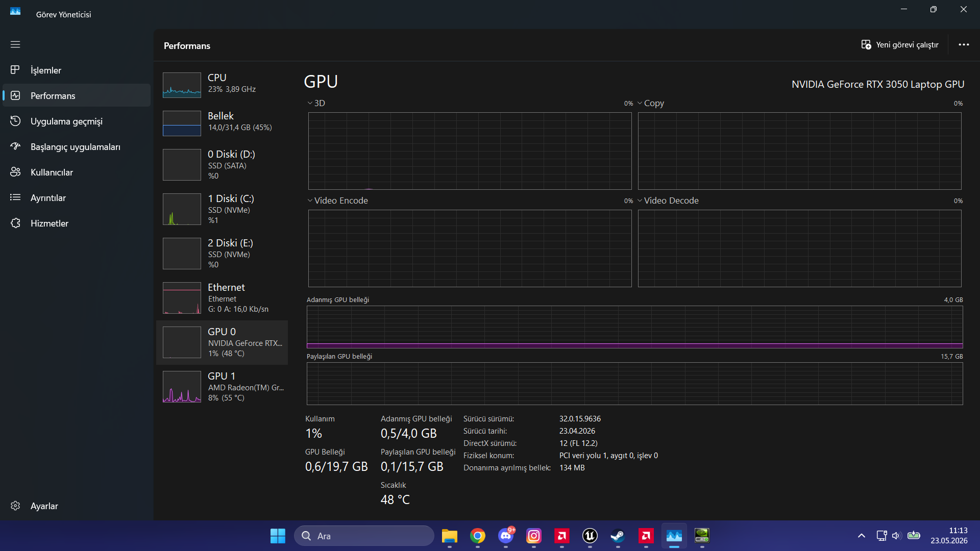Open the three-dot more options menu

click(x=964, y=45)
